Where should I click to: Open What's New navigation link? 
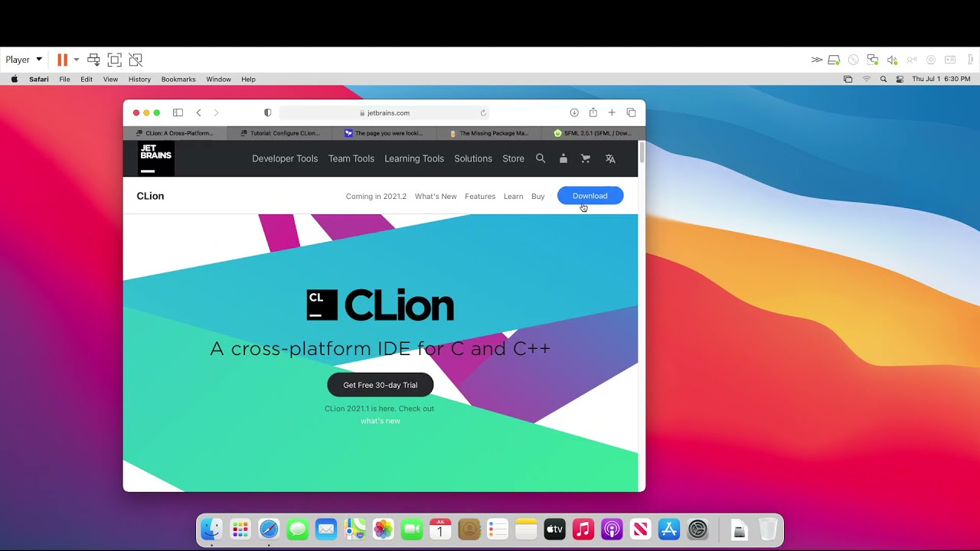coord(436,197)
